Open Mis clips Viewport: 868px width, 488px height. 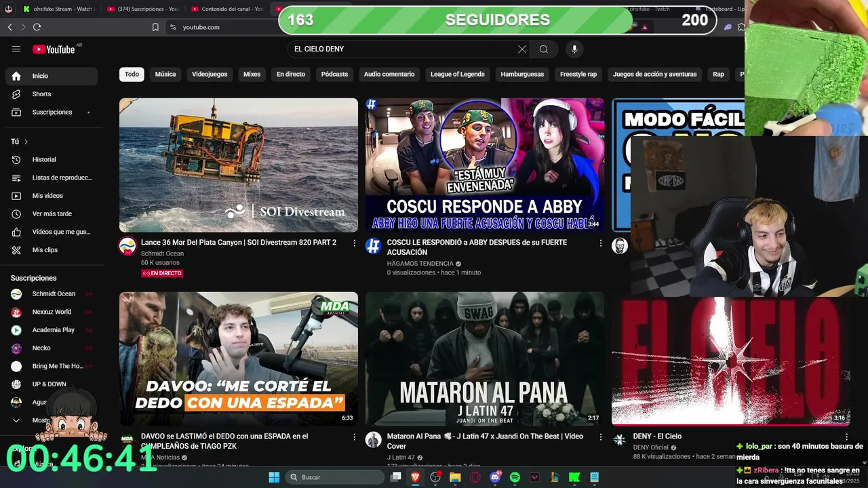pos(52,250)
